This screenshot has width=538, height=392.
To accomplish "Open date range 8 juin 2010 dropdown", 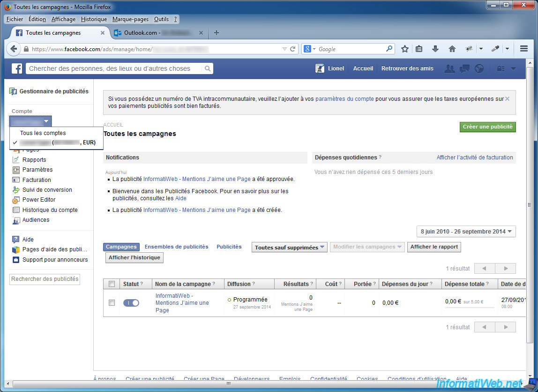I will pyautogui.click(x=466, y=231).
